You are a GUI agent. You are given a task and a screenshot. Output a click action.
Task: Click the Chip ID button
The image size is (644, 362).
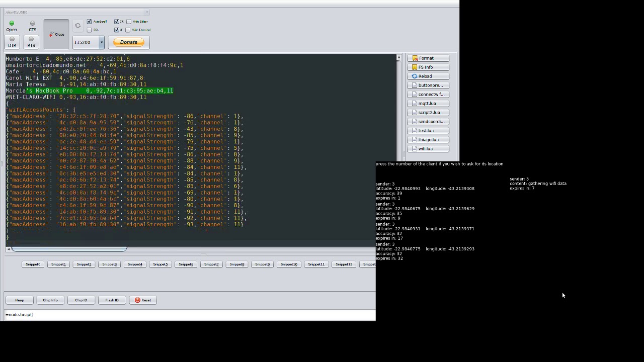pyautogui.click(x=81, y=300)
